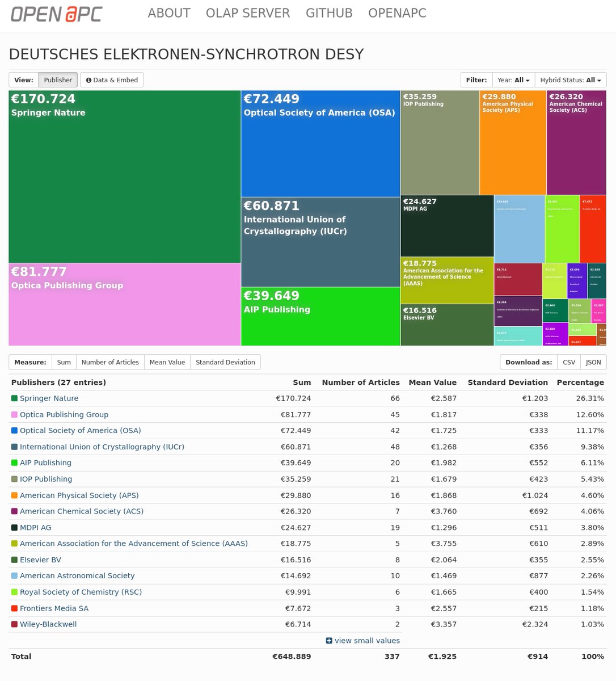Choose Standard Deviation in the Measure bar

pos(225,362)
